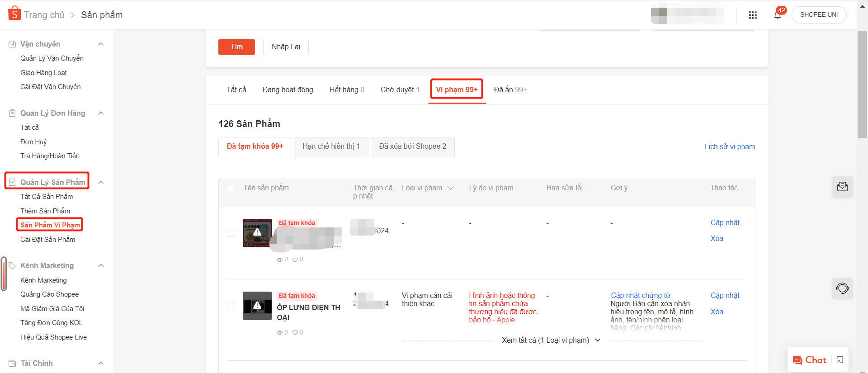Click the Kênh Marketing tag icon

(x=12, y=265)
